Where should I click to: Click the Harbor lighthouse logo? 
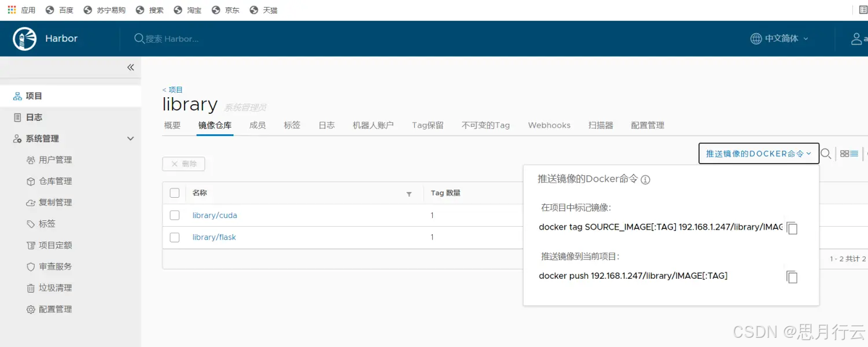coord(24,38)
